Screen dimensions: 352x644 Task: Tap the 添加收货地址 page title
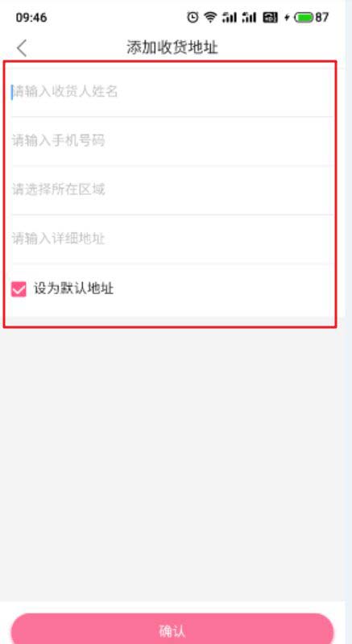point(172,48)
